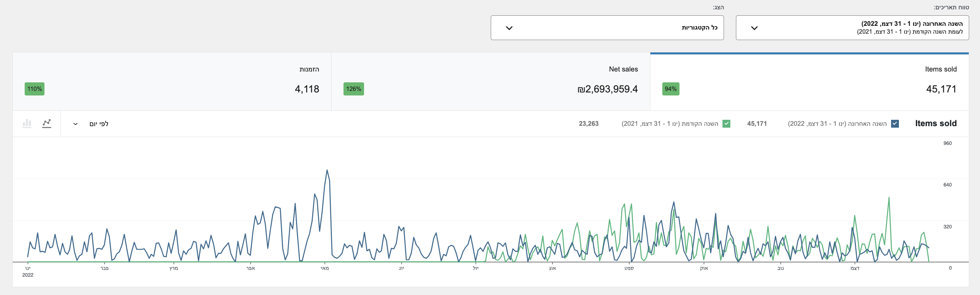Click the 94% change badge under Items sold
The image size is (980, 295).
pos(671,89)
